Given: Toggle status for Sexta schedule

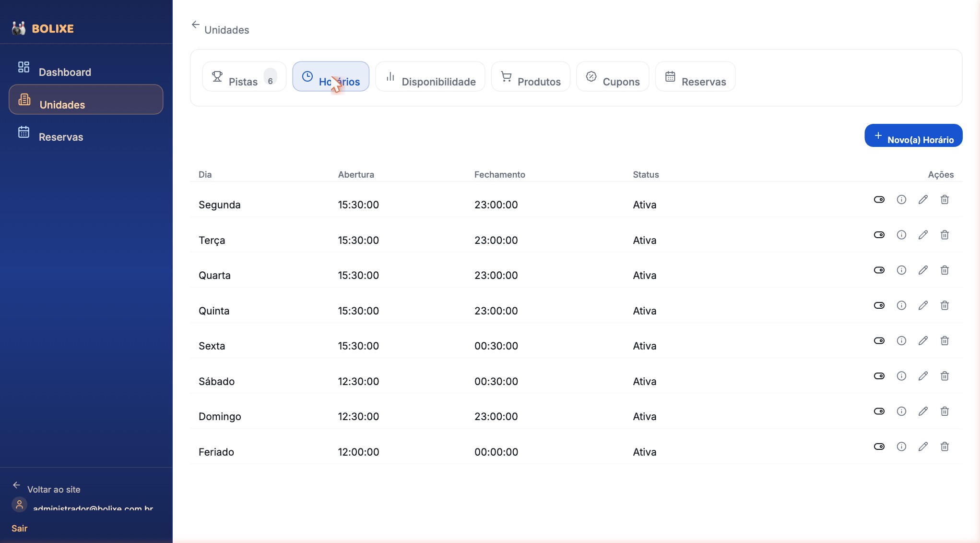Looking at the screenshot, I should 879,340.
